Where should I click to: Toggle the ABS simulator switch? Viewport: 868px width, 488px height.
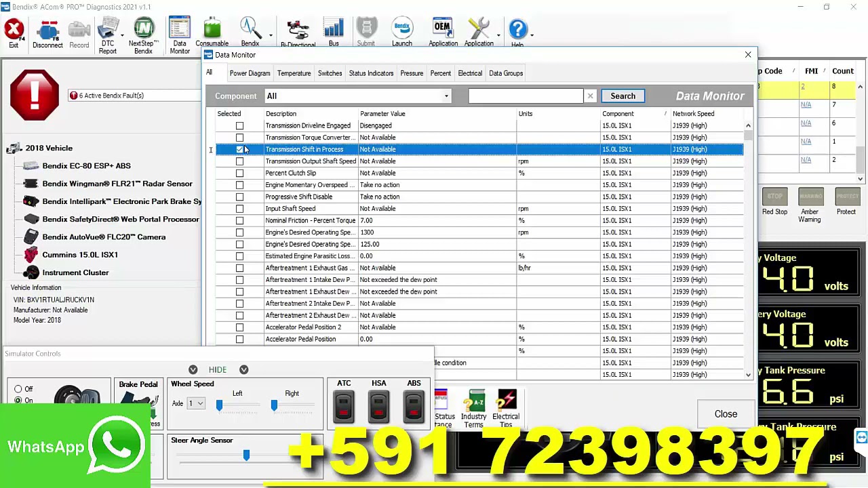414,407
